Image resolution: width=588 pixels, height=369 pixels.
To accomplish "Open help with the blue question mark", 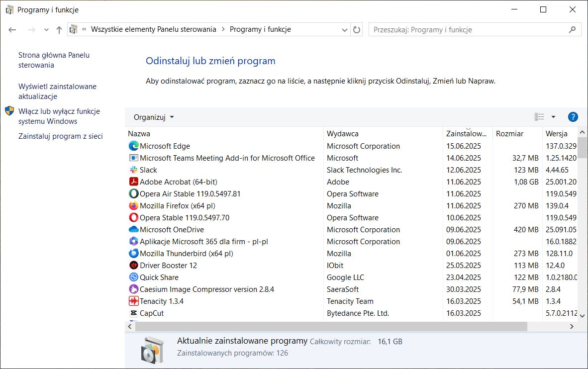I will 573,117.
